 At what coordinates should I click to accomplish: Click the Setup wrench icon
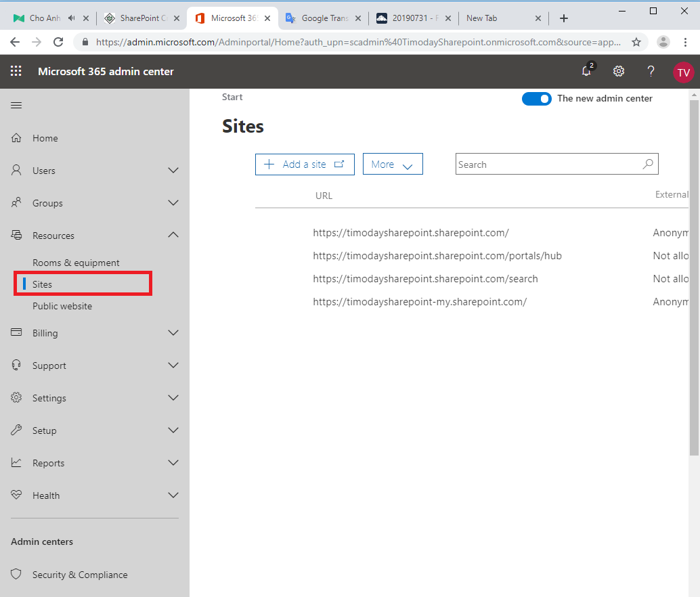click(x=16, y=430)
